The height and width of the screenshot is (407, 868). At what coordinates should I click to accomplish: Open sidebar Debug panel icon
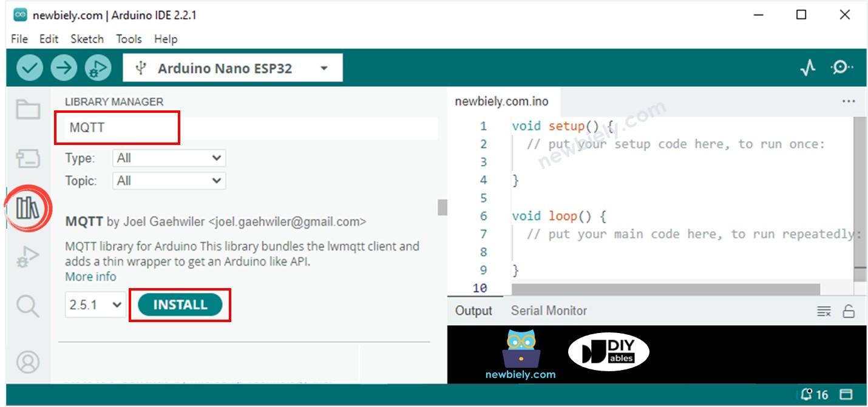(28, 257)
